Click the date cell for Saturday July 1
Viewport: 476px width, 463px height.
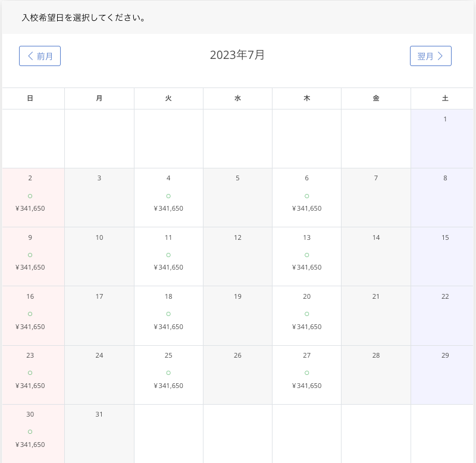click(x=444, y=138)
